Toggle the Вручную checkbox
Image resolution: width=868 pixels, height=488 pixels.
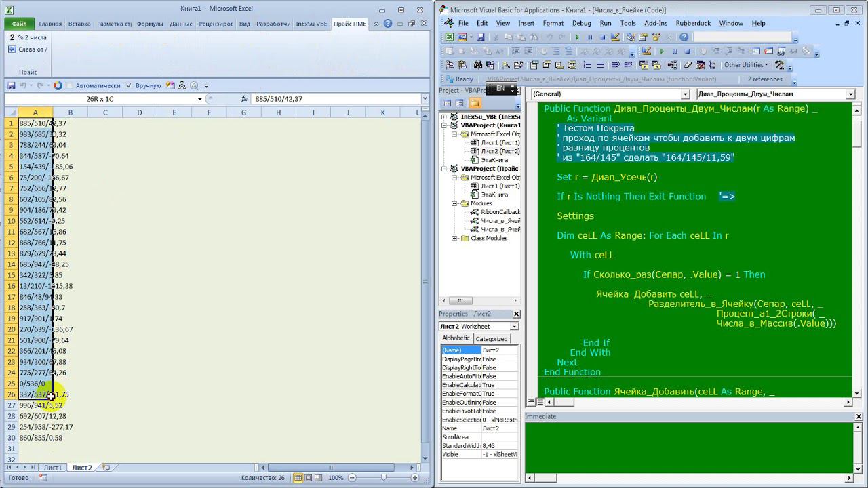[x=130, y=86]
